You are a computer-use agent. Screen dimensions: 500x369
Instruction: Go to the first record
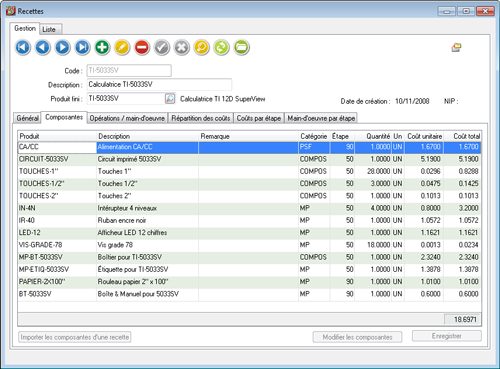click(x=23, y=47)
